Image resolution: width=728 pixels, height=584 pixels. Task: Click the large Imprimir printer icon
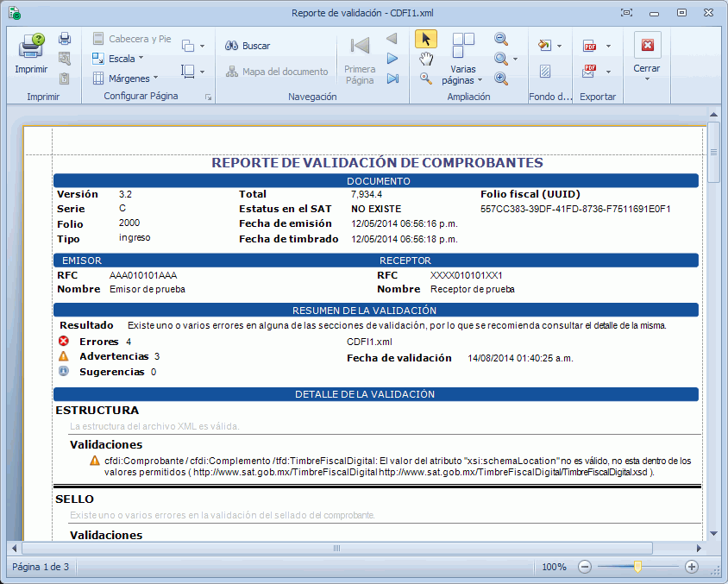tap(31, 46)
